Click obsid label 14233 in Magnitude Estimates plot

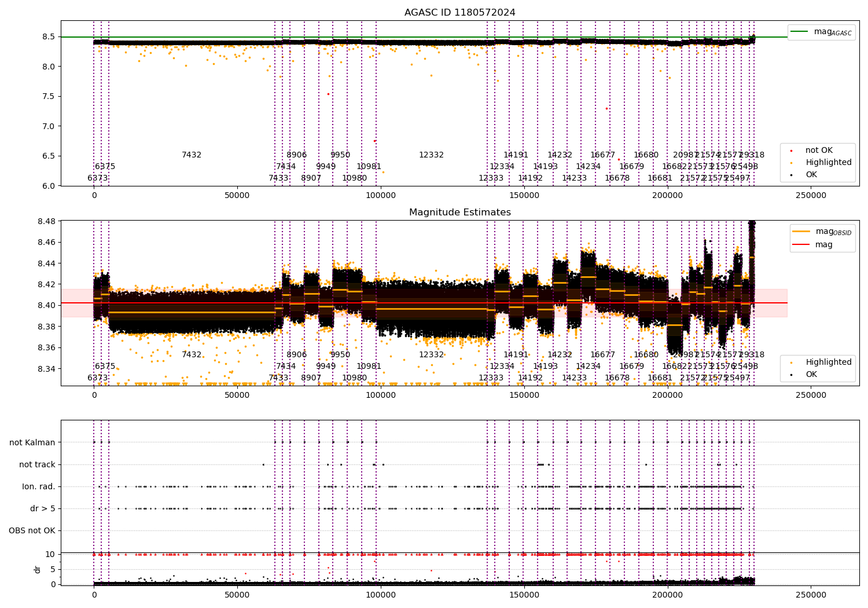click(x=574, y=378)
